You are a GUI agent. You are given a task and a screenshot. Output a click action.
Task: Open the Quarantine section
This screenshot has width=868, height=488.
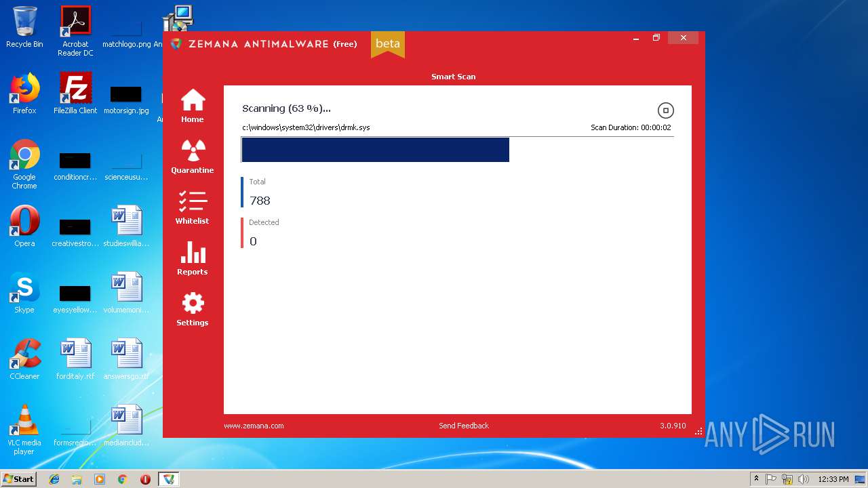(x=193, y=157)
